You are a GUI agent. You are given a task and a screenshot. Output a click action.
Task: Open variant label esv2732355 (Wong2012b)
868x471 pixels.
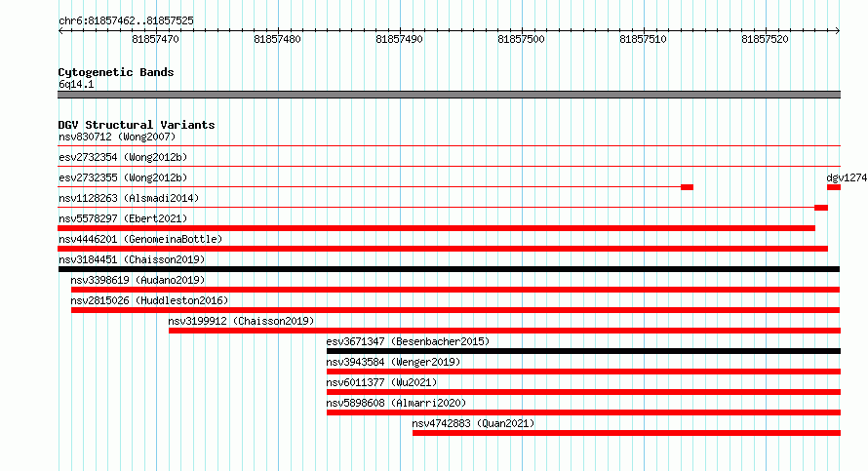(x=123, y=177)
